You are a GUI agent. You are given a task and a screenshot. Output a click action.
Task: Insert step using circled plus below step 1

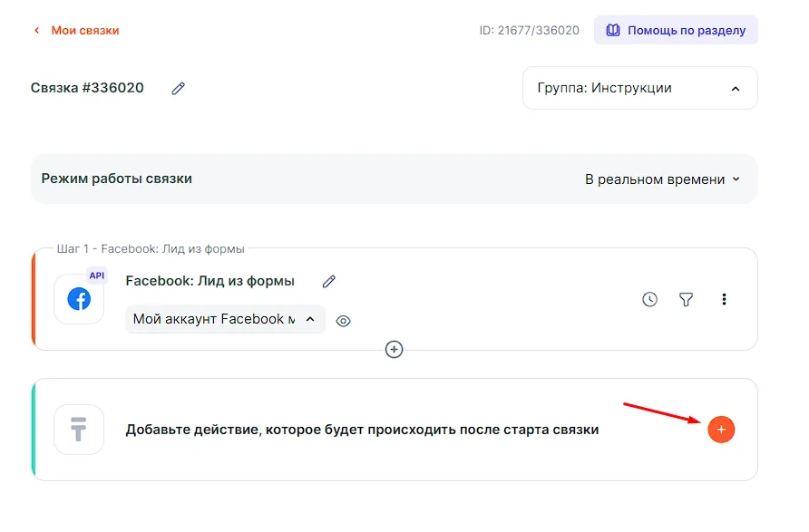pyautogui.click(x=394, y=349)
